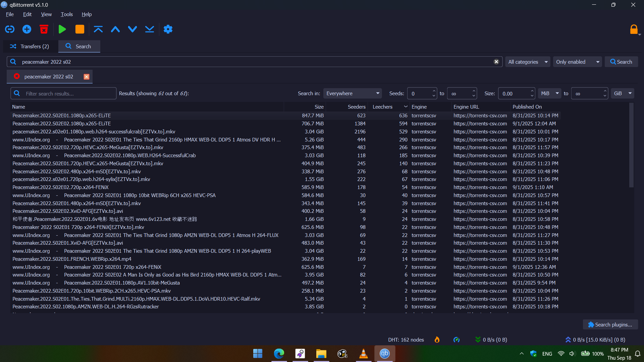Open the Edit menu
The image size is (644, 362).
coord(27,14)
